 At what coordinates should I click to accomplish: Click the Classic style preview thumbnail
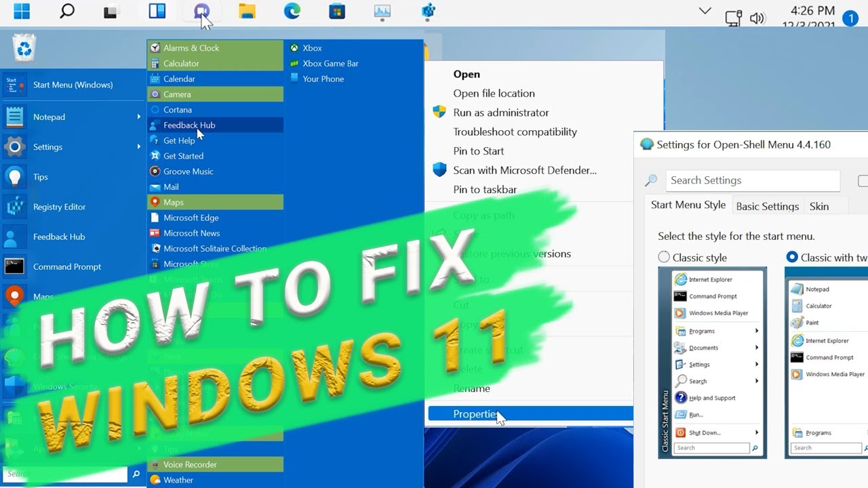coord(712,363)
